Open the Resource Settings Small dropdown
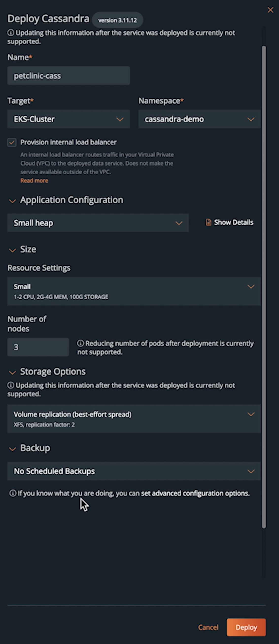The width and height of the screenshot is (279, 644). tap(134, 291)
